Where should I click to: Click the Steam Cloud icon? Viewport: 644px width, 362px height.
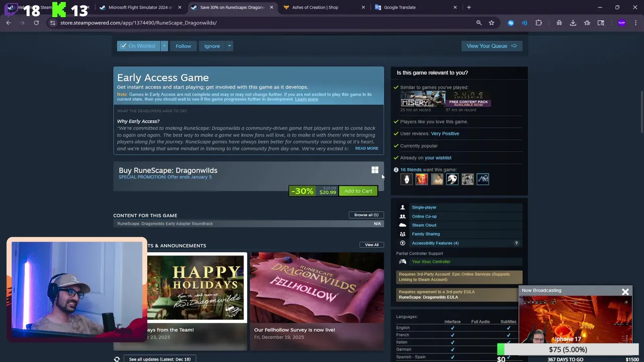[403, 225]
